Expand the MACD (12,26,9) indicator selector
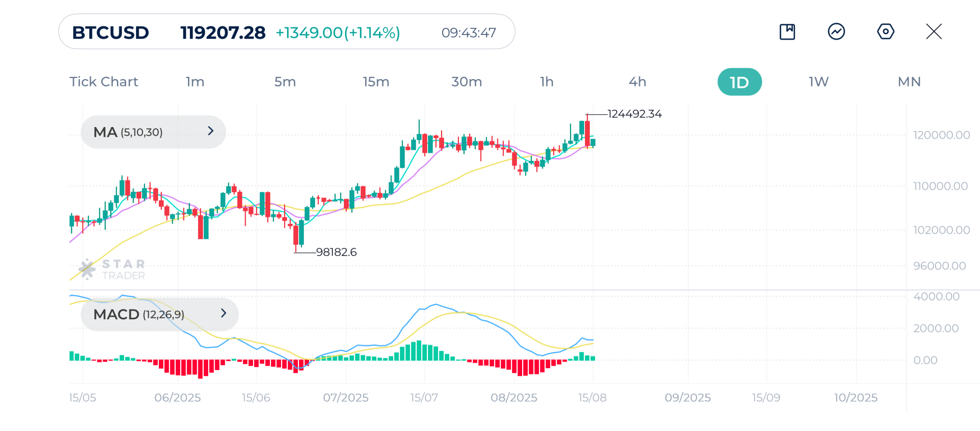 (x=159, y=314)
